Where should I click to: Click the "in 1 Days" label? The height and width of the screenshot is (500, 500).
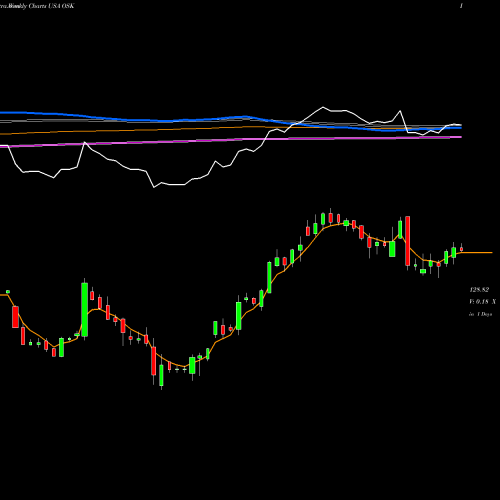(480, 314)
